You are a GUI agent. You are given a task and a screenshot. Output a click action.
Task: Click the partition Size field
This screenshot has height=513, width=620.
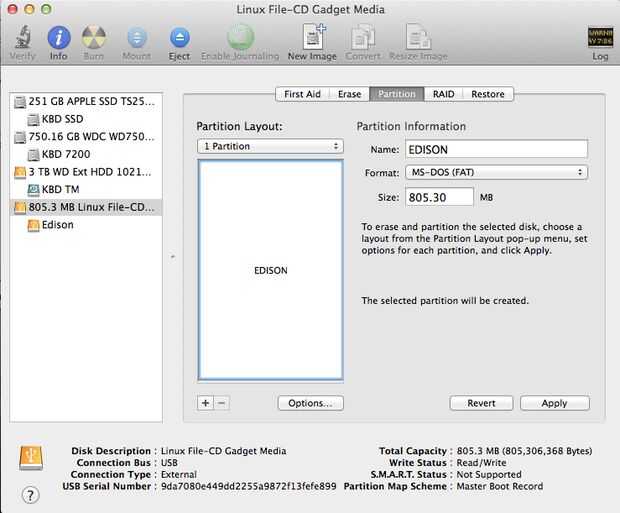point(439,197)
